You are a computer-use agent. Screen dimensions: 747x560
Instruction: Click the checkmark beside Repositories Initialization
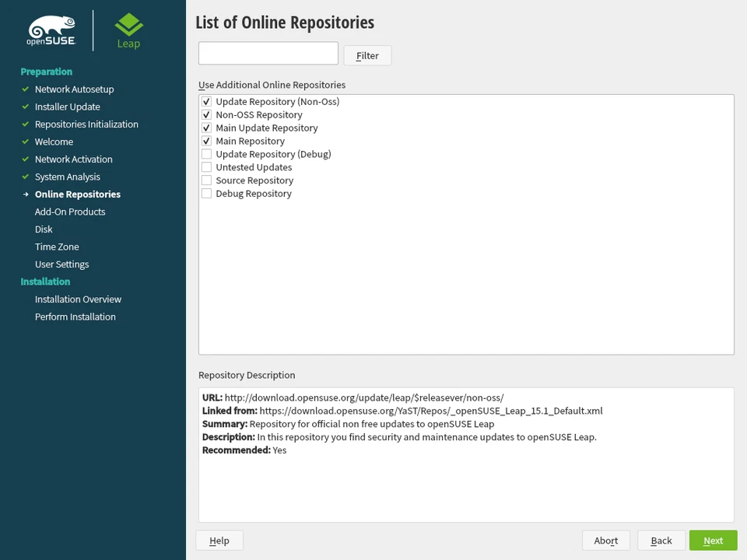pos(26,124)
